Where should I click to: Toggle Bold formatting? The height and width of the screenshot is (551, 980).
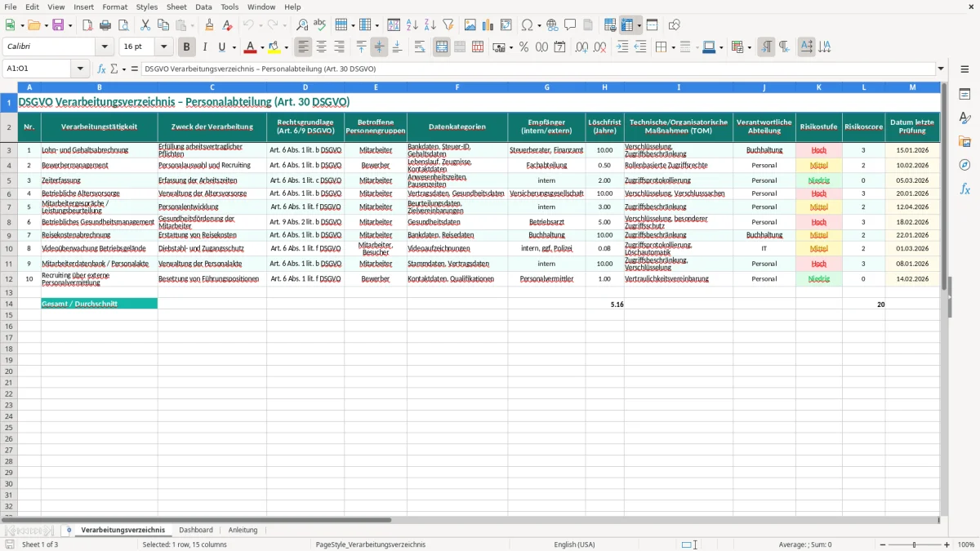[186, 47]
